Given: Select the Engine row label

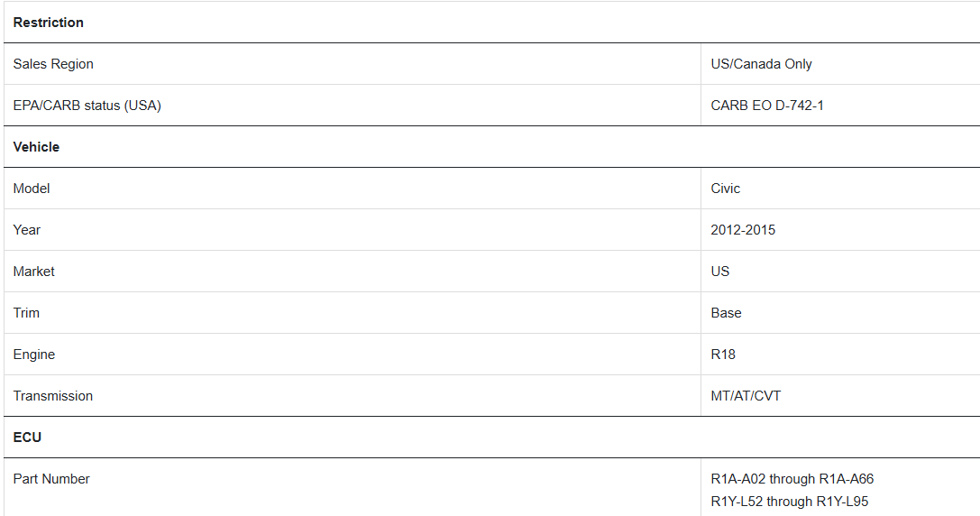Looking at the screenshot, I should (x=33, y=355).
